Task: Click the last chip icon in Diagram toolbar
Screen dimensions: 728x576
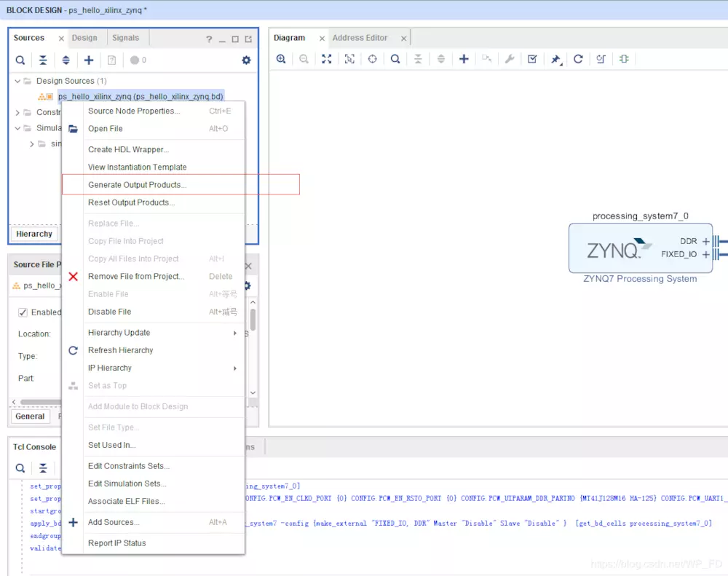Action: click(624, 59)
